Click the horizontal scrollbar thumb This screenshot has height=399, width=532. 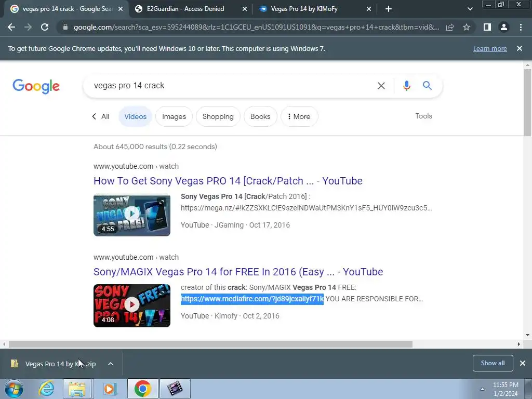pyautogui.click(x=210, y=344)
